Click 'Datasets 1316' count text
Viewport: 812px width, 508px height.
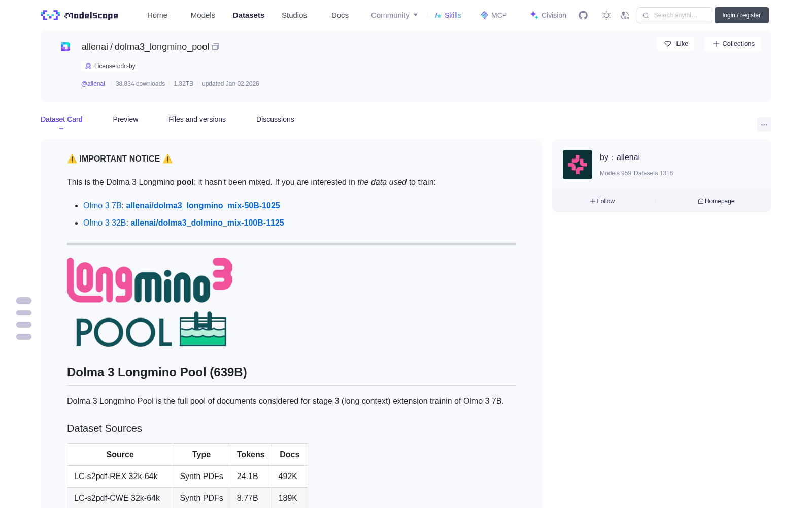654,173
